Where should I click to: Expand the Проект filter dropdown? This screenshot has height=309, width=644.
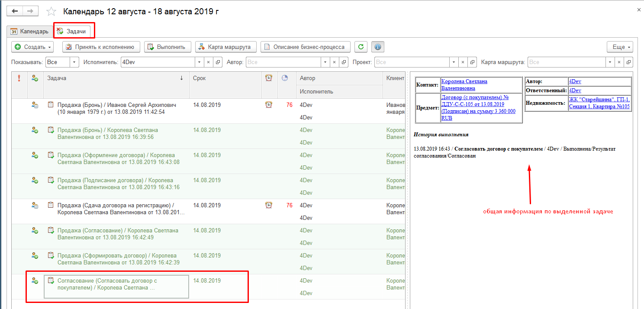(453, 62)
